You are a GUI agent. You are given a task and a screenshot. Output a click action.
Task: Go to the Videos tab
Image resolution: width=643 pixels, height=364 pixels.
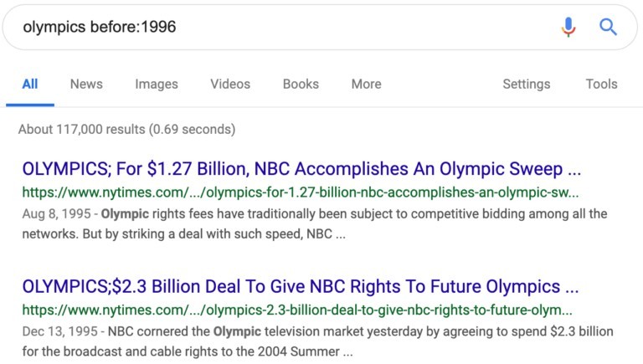pos(230,84)
